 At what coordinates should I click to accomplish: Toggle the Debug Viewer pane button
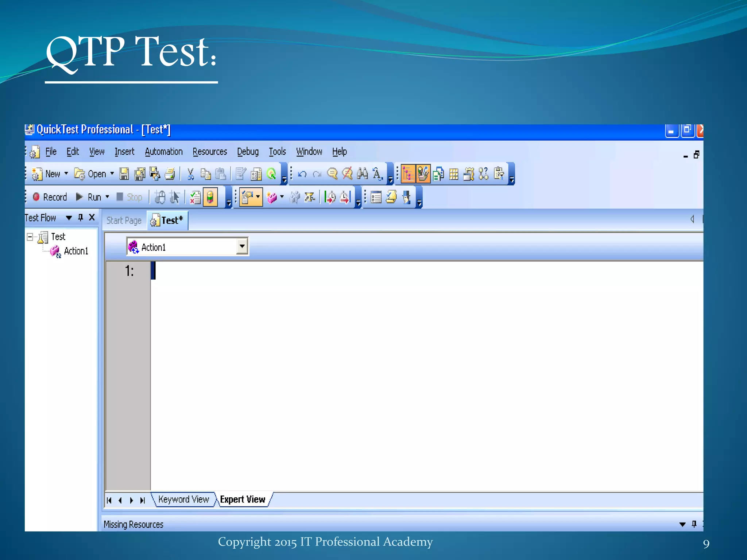(x=469, y=174)
